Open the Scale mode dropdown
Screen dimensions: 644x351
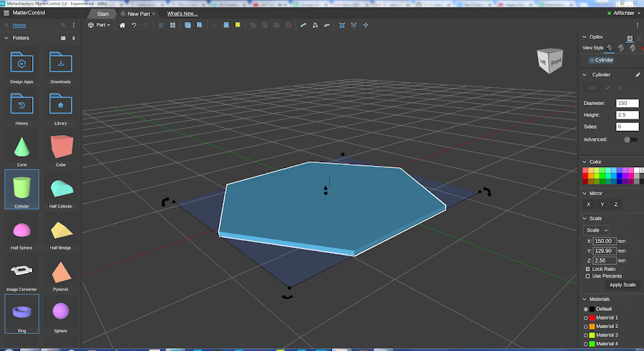pos(596,230)
